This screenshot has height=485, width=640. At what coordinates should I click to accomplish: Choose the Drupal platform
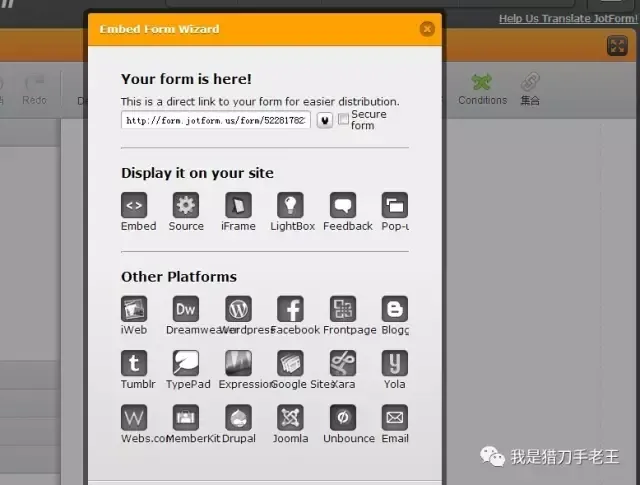click(238, 417)
